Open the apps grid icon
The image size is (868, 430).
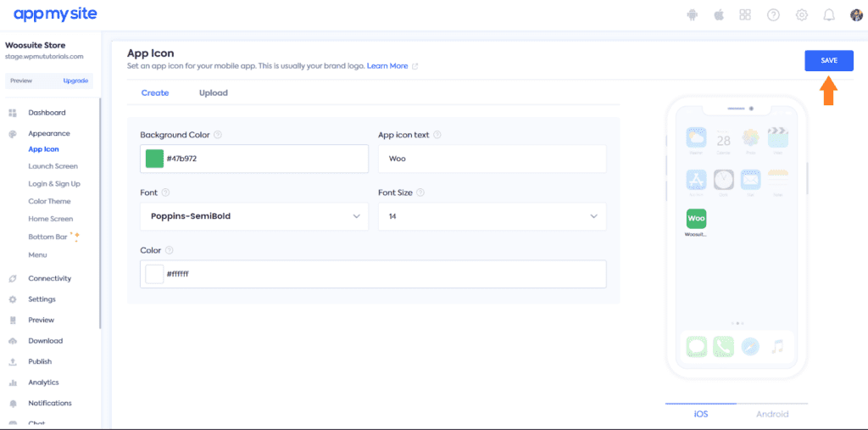(x=745, y=15)
